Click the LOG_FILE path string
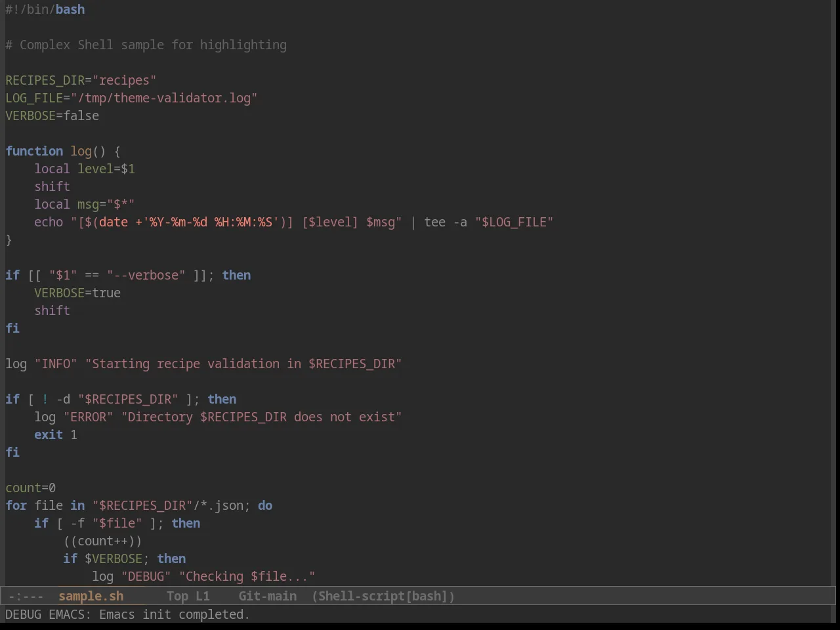Viewport: 840px width, 630px height. click(163, 98)
